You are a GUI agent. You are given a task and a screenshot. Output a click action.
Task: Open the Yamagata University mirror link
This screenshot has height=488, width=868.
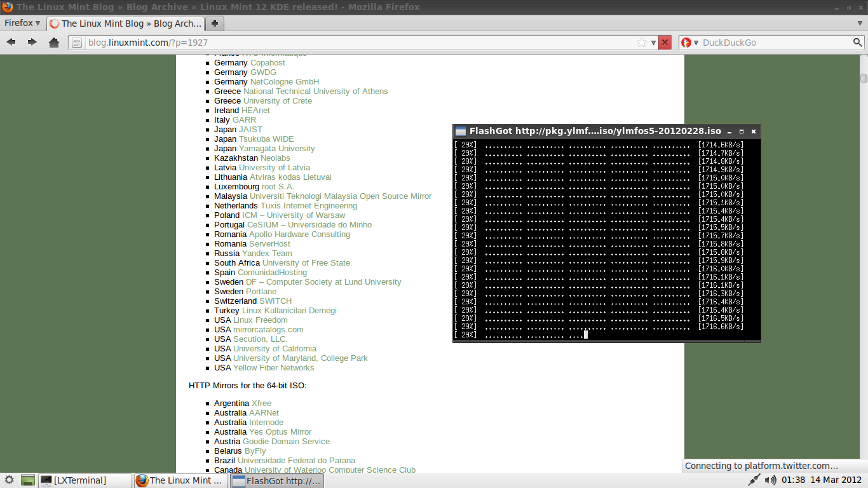(276, 148)
